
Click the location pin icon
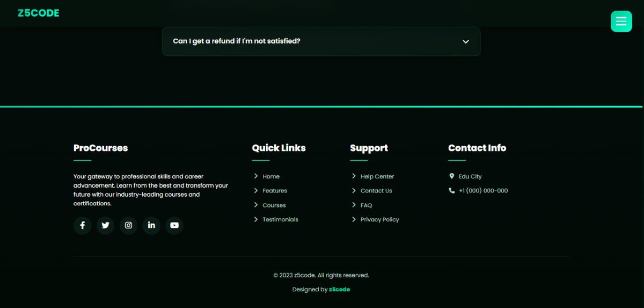point(451,176)
